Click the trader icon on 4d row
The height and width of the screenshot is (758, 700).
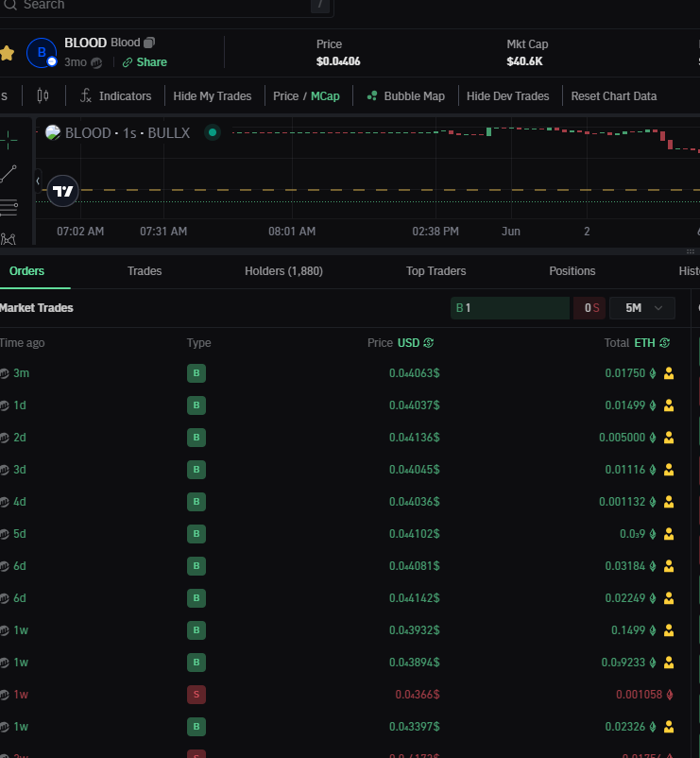(669, 502)
